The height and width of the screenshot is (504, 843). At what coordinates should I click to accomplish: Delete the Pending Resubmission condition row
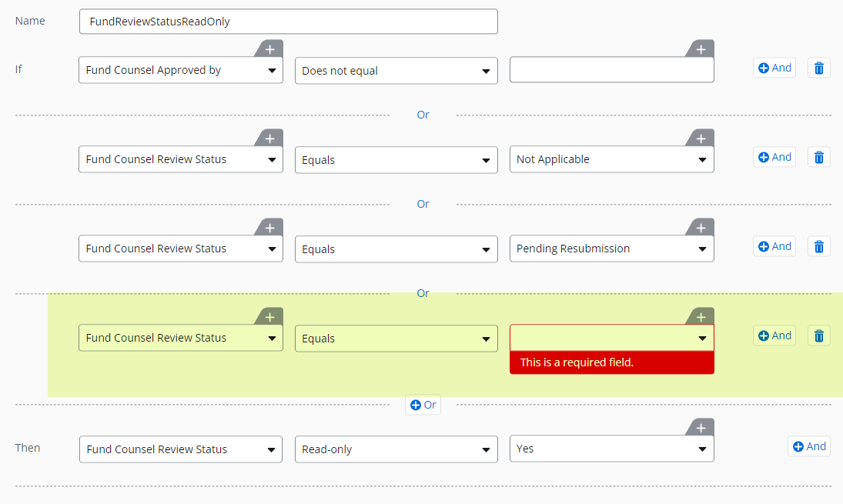819,247
